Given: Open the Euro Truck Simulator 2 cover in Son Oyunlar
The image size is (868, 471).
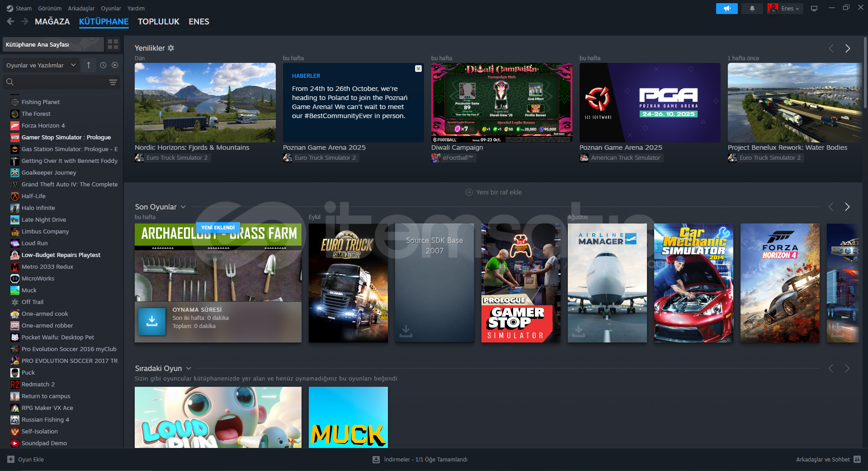Looking at the screenshot, I should pyautogui.click(x=348, y=283).
